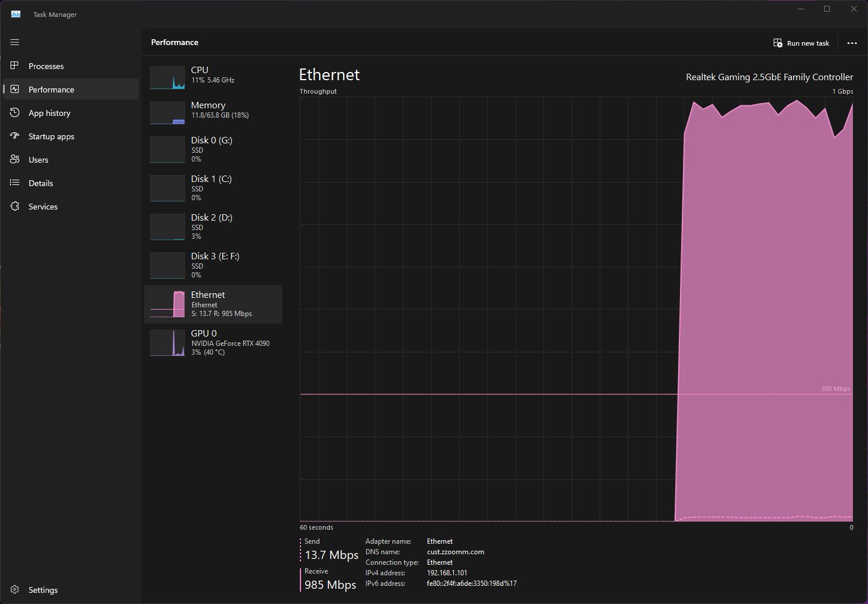The image size is (868, 604).
Task: Open the Processes page icon
Action: [x=15, y=66]
